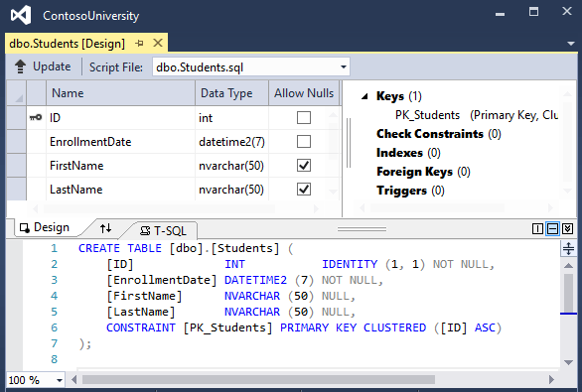This screenshot has width=582, height=392.
Task: Click IDENTITY keyword on line 2
Action: [x=350, y=264]
